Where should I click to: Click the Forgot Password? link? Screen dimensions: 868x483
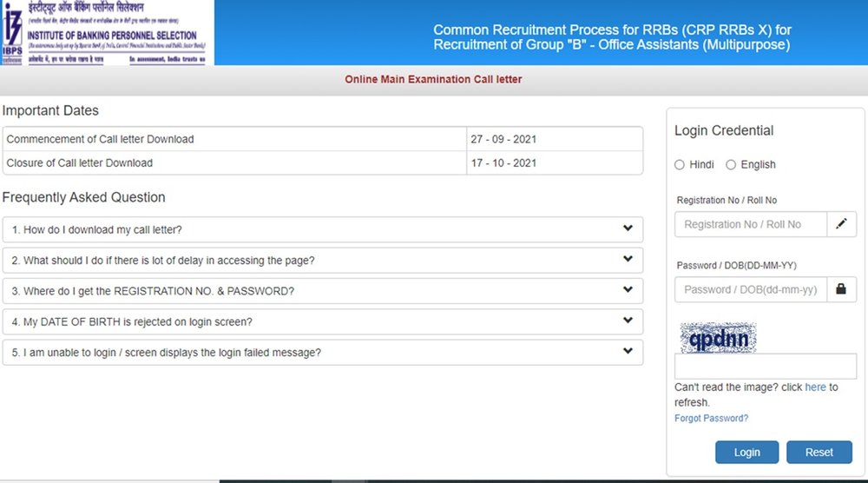tap(711, 418)
